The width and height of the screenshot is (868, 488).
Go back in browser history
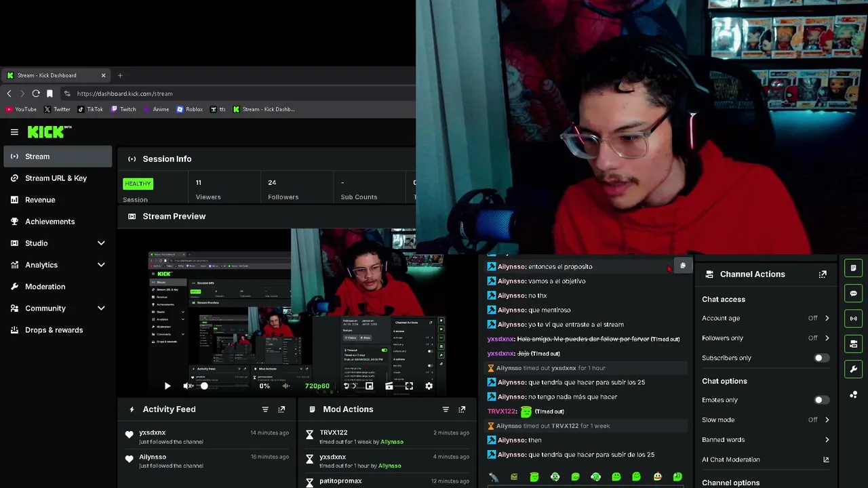[x=9, y=94]
